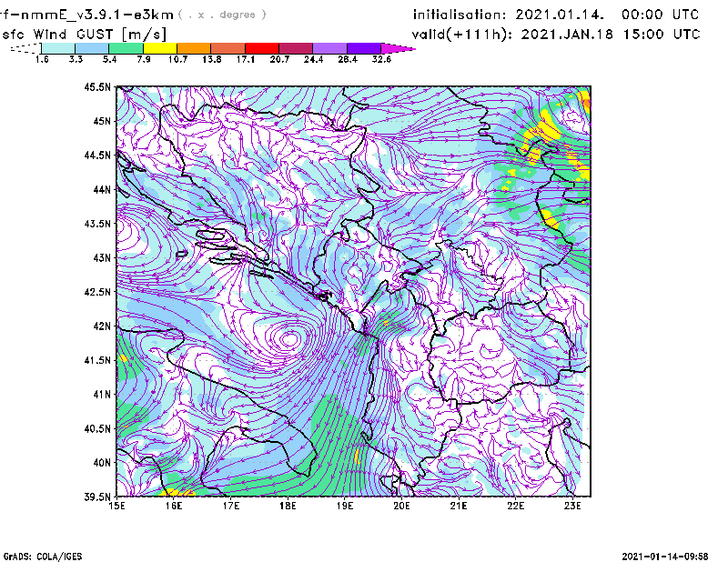Viewport: 728px width, 562px height.
Task: Click the 39.5N latitude label
Action: (98, 497)
